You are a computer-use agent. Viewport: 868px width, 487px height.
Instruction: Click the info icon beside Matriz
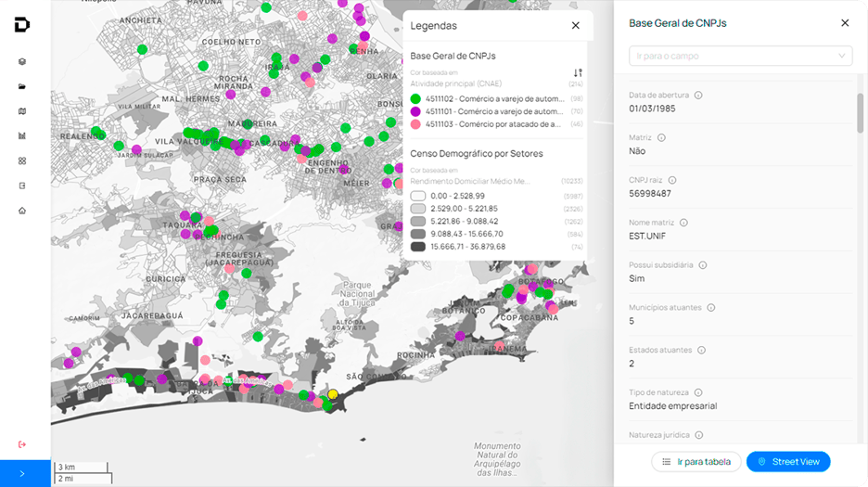[661, 137]
